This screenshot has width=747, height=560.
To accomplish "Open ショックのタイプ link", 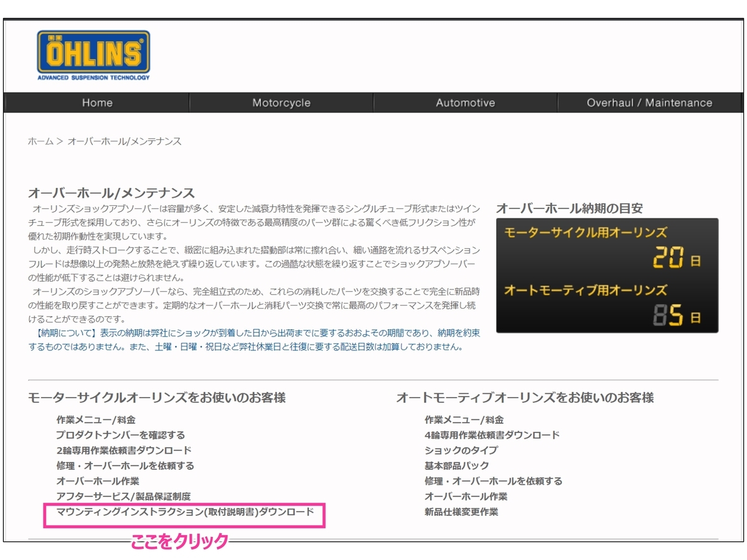I will (461, 450).
